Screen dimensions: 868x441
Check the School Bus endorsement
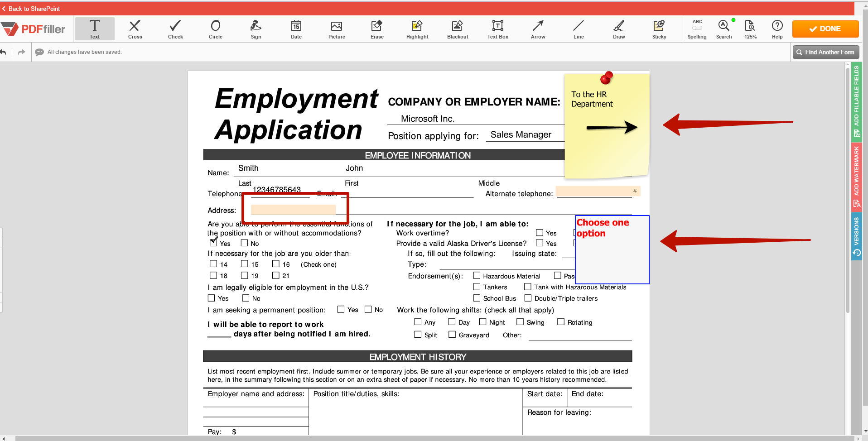tap(477, 298)
